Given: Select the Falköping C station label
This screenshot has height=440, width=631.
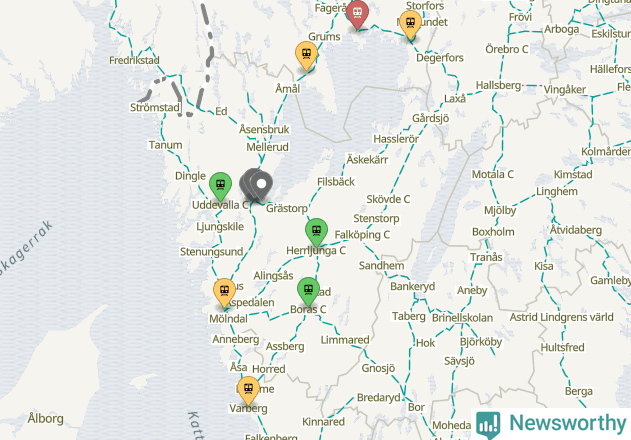Looking at the screenshot, I should click(x=362, y=234).
